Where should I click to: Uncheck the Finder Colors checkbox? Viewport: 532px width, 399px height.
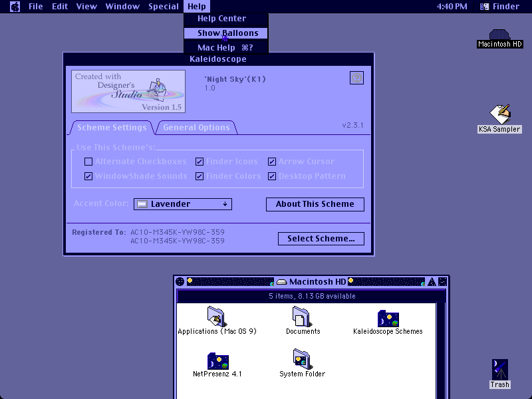[199, 176]
